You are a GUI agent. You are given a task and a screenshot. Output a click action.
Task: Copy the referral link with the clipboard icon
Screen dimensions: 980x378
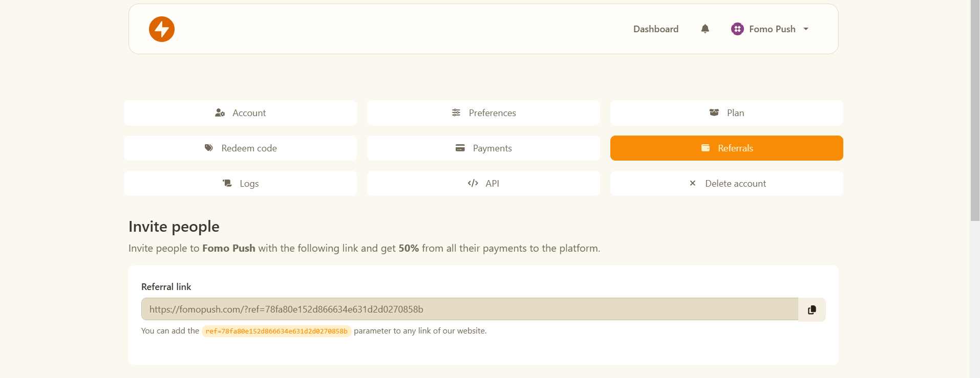tap(812, 309)
